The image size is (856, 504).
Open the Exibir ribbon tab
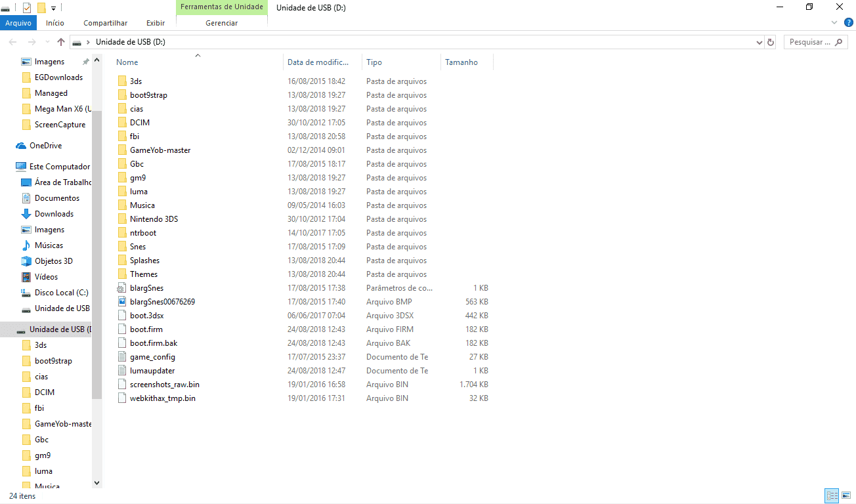tap(156, 23)
